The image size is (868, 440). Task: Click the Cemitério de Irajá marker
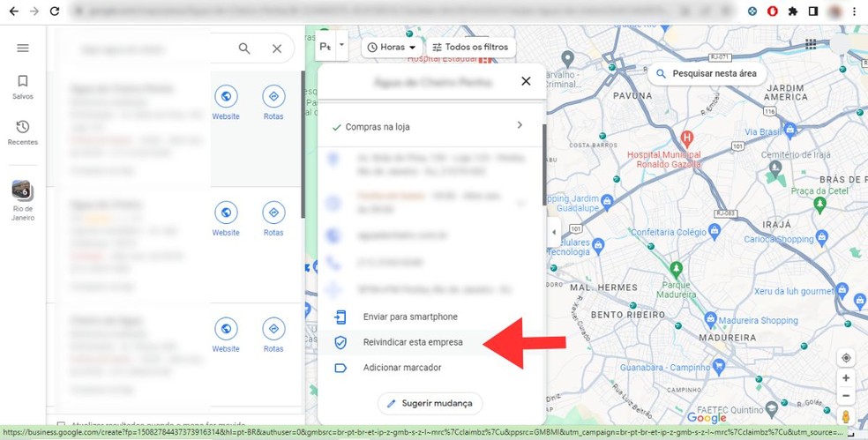pos(775,168)
